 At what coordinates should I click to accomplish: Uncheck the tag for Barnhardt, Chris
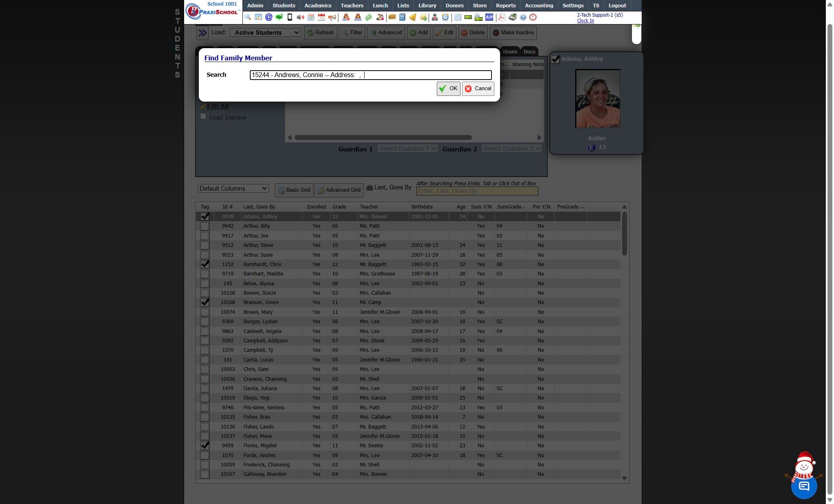tap(205, 264)
